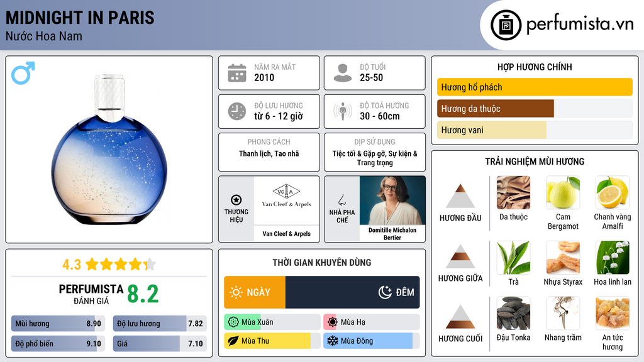Click the nose icon above Nhà pha chế
Image resolution: width=644 pixels, height=362 pixels.
[341, 200]
